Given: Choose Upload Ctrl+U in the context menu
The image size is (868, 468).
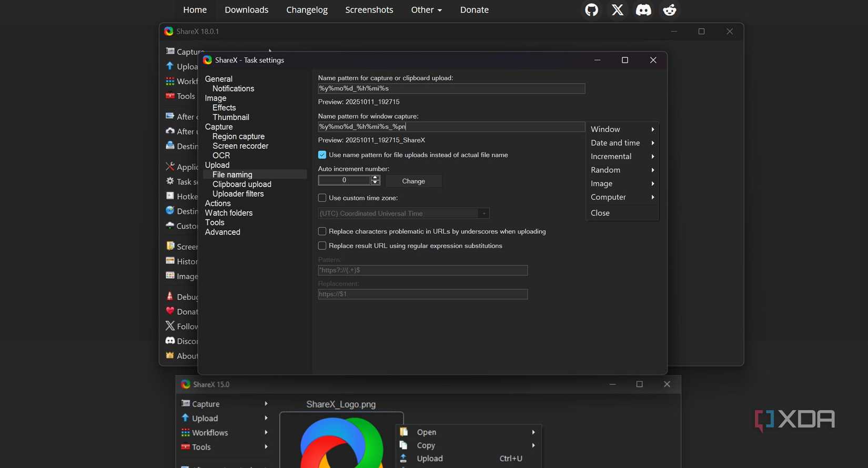Looking at the screenshot, I should coord(468,459).
